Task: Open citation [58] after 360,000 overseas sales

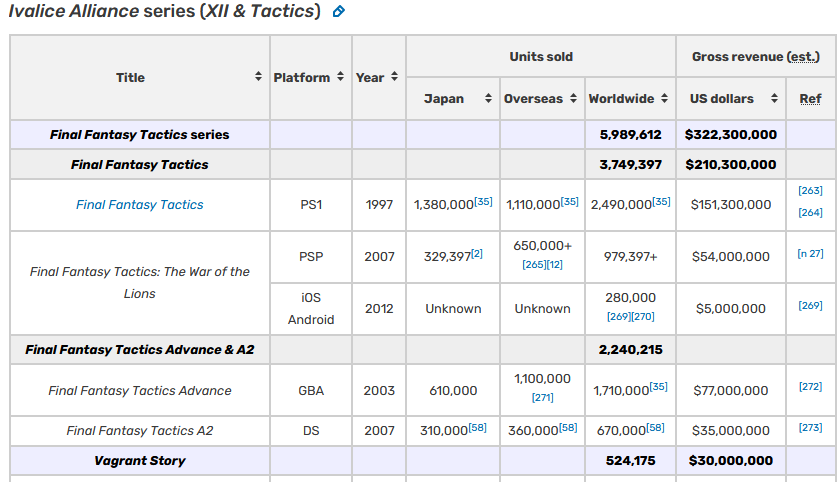Action: (x=568, y=427)
